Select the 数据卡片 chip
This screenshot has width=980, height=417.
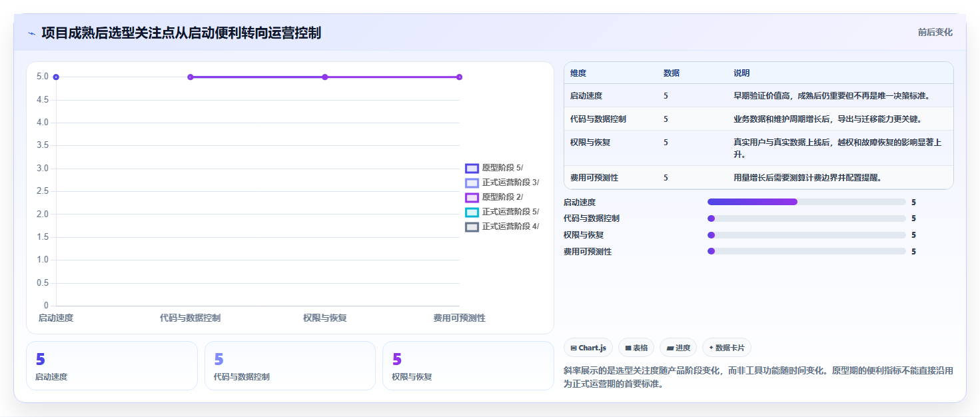pyautogui.click(x=727, y=348)
